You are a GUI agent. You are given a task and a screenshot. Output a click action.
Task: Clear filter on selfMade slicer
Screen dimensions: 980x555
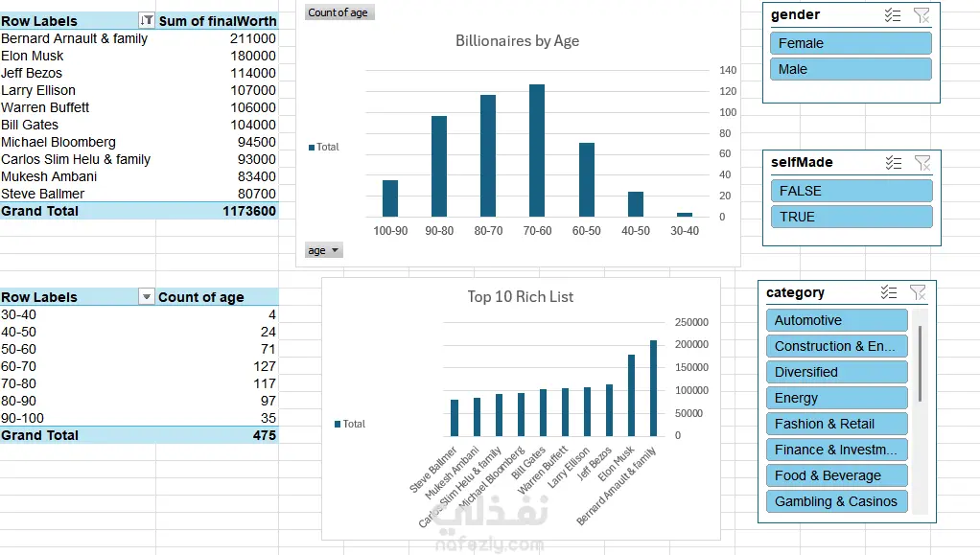pos(922,163)
